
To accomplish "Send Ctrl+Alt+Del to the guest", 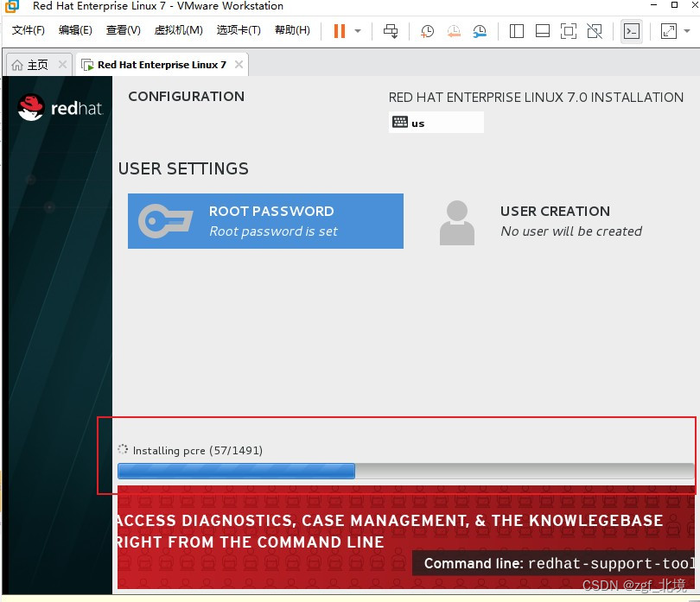I will tap(390, 31).
